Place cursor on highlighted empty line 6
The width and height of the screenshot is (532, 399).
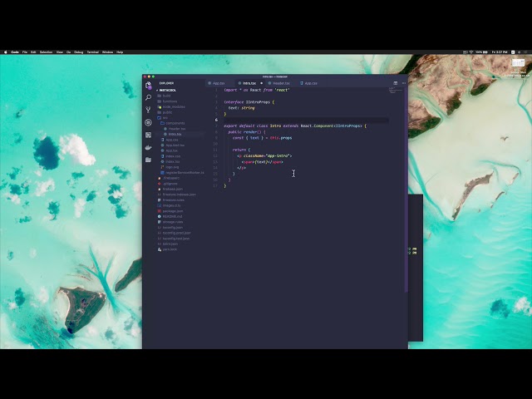coord(307,120)
